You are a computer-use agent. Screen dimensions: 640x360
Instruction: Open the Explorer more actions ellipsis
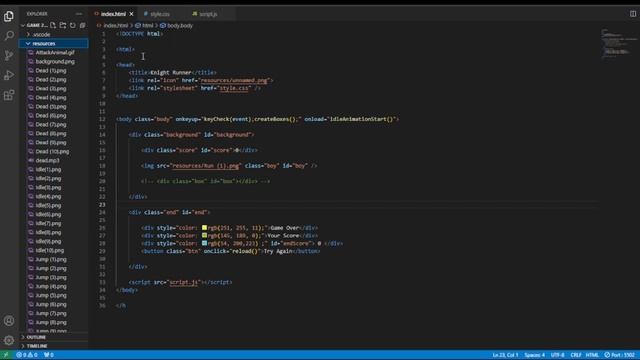pyautogui.click(x=79, y=14)
